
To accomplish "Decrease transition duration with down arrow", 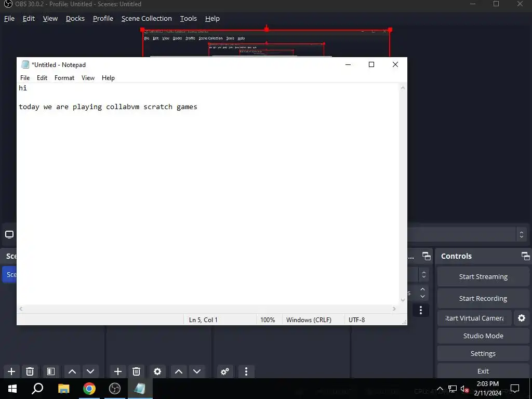I will [422, 296].
